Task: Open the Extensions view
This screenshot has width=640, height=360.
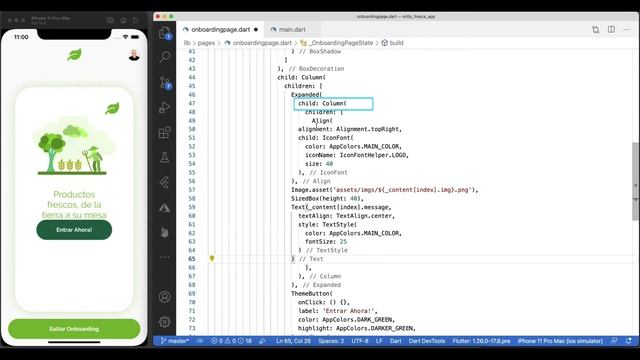Action: coord(164,133)
